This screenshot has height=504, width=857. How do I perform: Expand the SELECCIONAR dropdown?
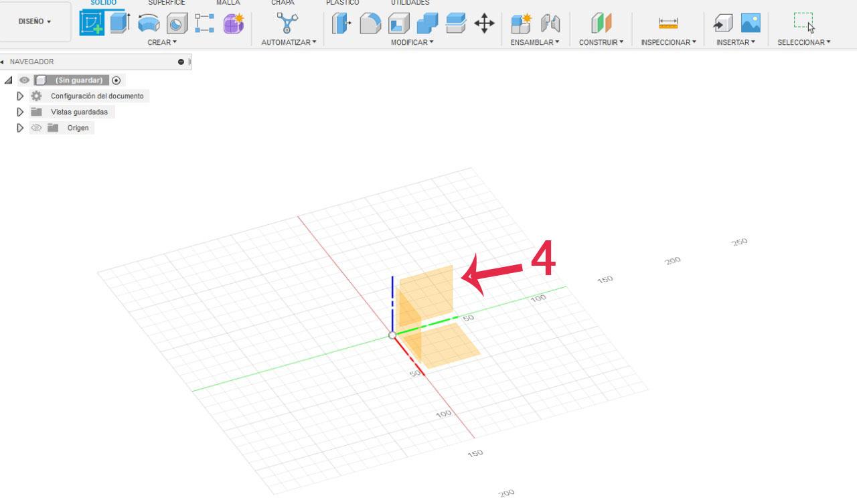[804, 42]
